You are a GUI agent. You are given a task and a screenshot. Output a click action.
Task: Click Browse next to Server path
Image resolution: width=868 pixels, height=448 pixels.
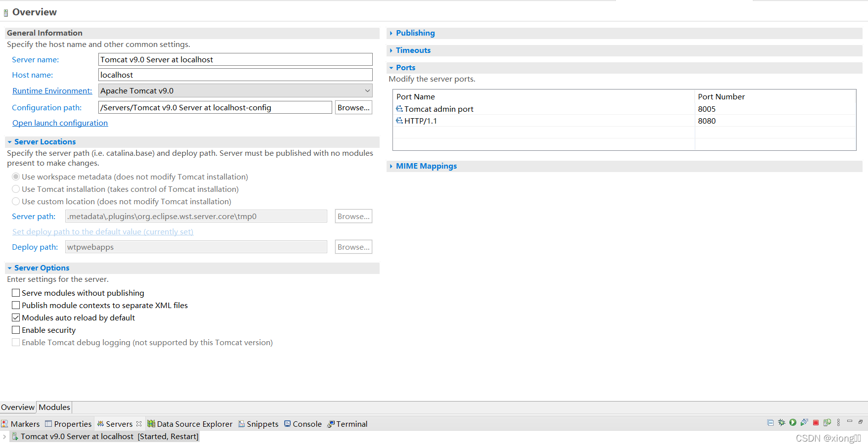click(353, 216)
